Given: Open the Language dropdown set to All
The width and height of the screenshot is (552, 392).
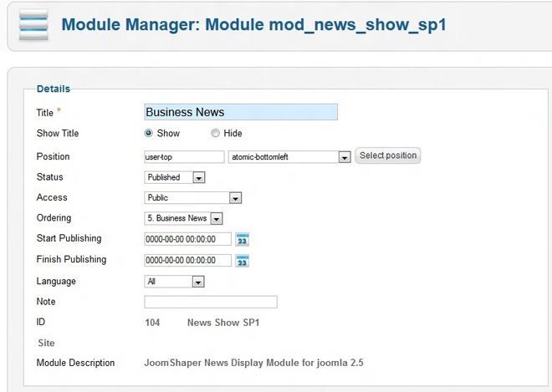Looking at the screenshot, I should click(197, 282).
